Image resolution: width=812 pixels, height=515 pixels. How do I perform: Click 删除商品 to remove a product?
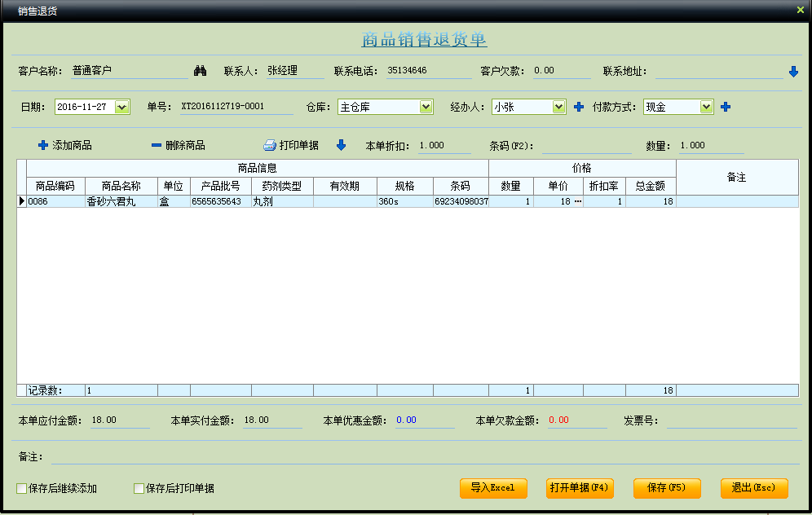(x=179, y=145)
